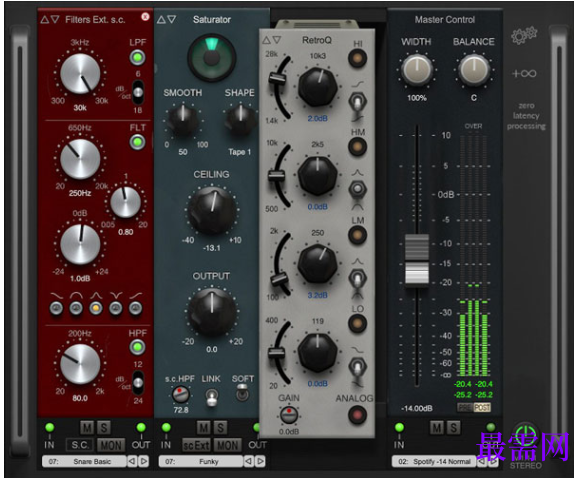The height and width of the screenshot is (478, 588).
Task: Click the Master Control BALANCE knob
Action: click(474, 70)
